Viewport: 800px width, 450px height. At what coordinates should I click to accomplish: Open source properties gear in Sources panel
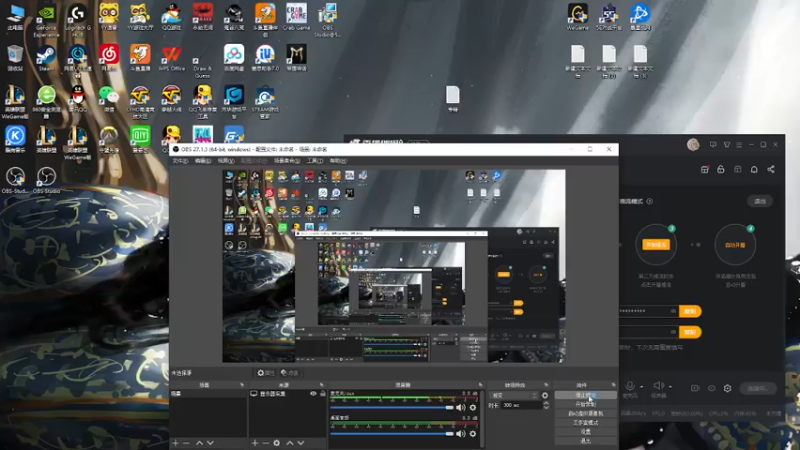277,442
